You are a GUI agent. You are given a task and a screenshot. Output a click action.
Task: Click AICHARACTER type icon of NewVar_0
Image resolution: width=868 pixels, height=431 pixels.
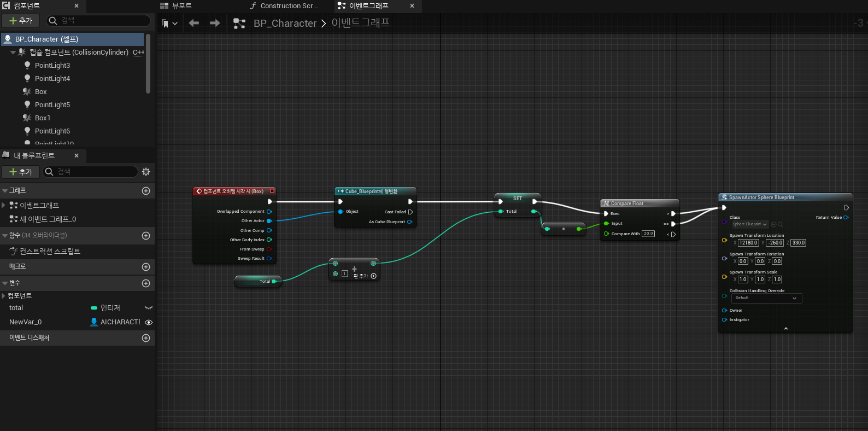point(94,322)
